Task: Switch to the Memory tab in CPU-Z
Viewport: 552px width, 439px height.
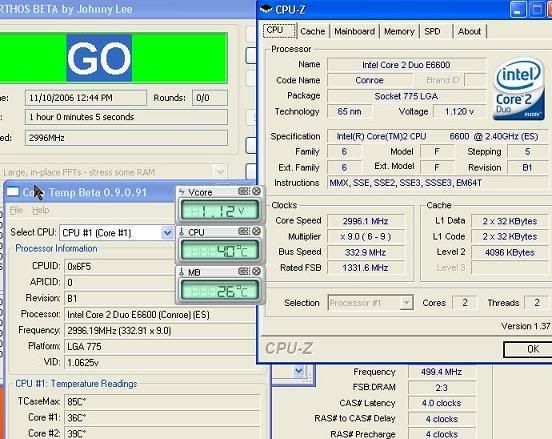Action: (x=399, y=31)
